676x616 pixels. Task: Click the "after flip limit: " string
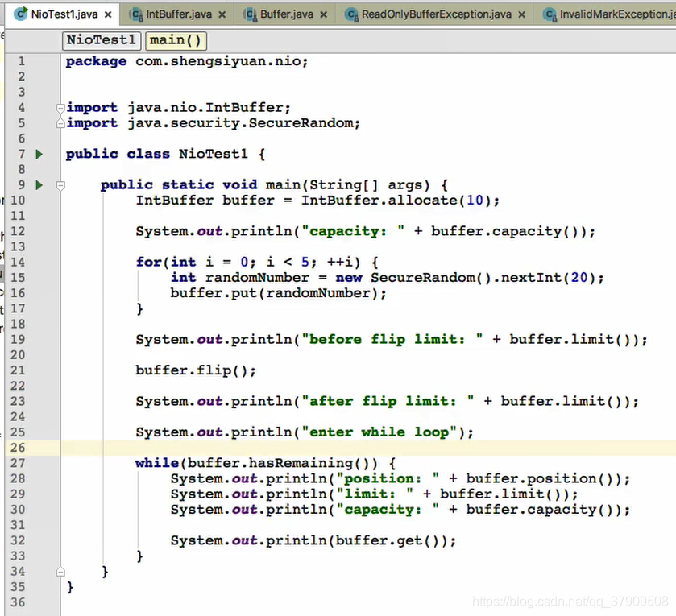coord(388,402)
